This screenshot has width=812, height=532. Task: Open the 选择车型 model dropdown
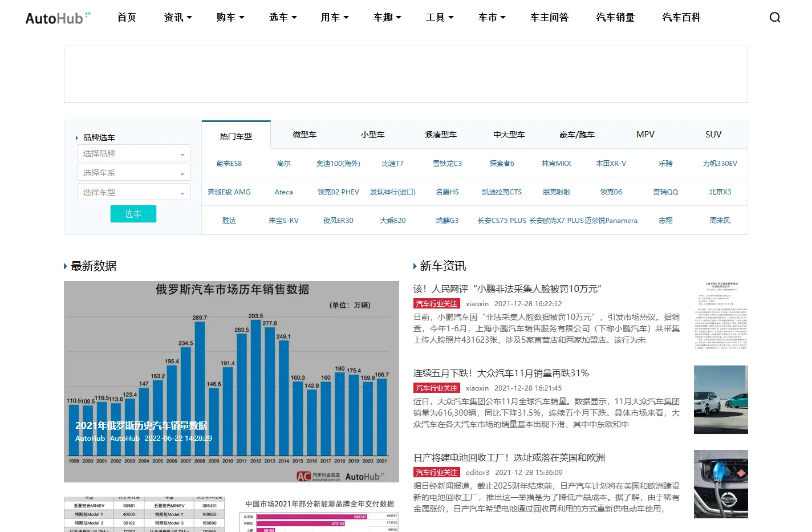coord(134,192)
